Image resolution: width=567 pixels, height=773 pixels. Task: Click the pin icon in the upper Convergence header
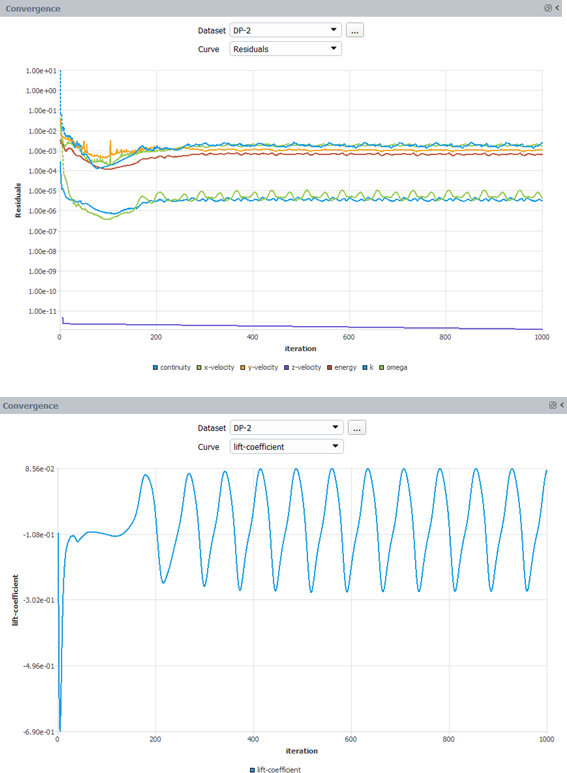tap(548, 8)
